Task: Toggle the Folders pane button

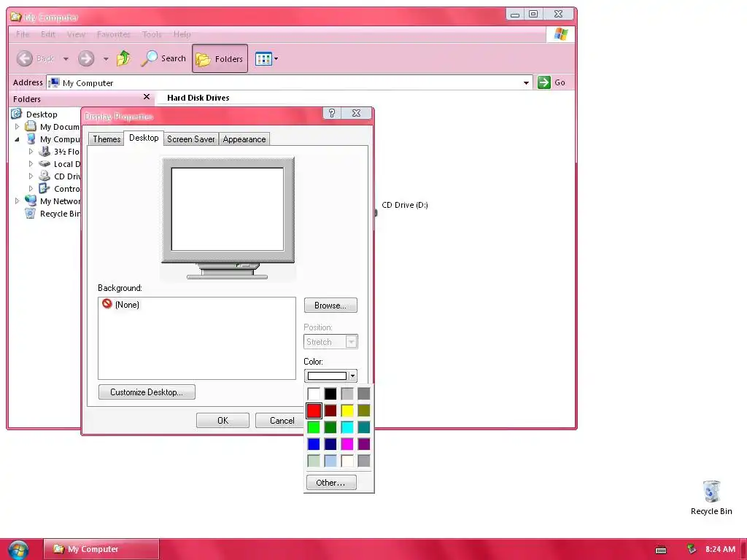Action: 220,58
